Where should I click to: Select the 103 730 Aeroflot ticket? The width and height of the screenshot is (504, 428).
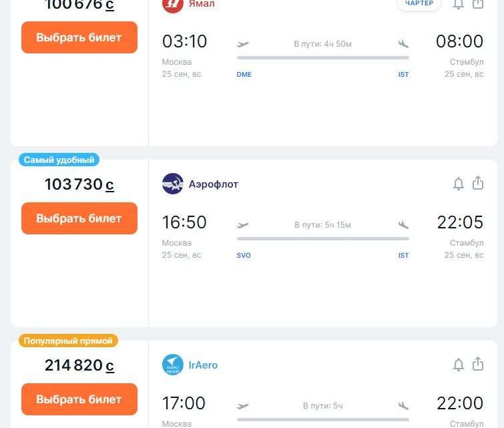79,218
